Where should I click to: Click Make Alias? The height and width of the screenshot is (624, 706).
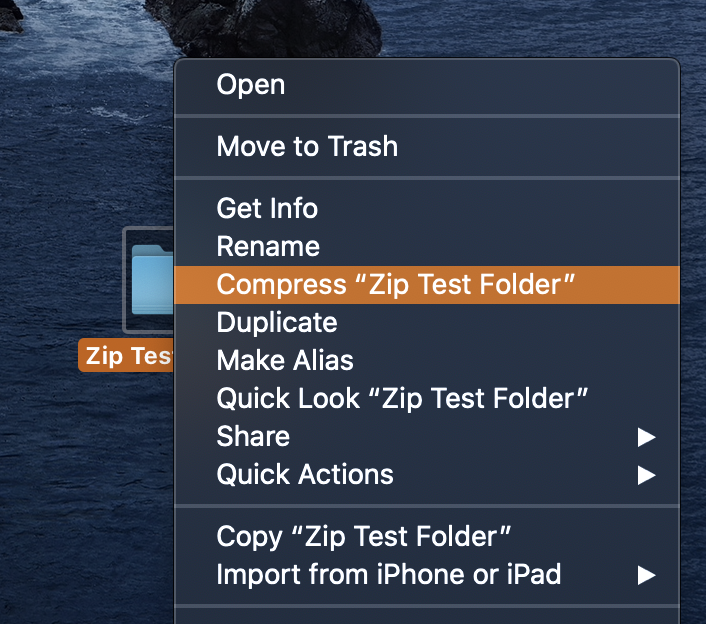pos(285,360)
